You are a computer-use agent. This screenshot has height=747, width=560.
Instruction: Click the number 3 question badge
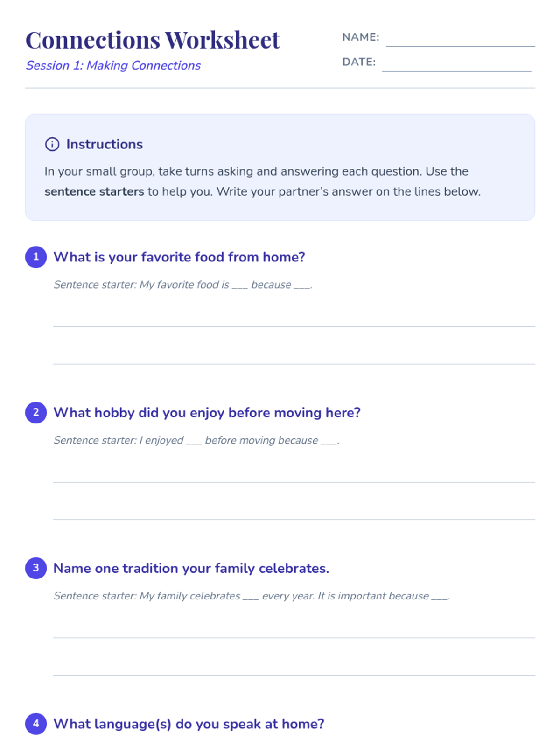(36, 568)
